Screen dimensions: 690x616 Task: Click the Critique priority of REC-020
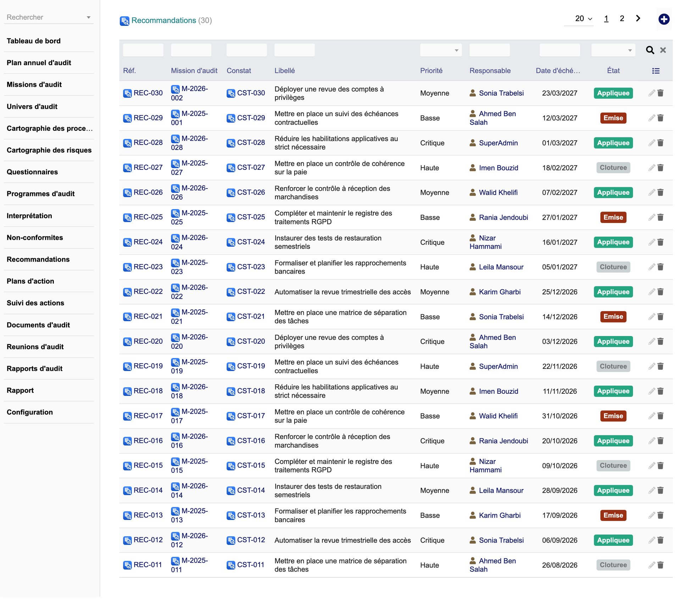coord(432,341)
